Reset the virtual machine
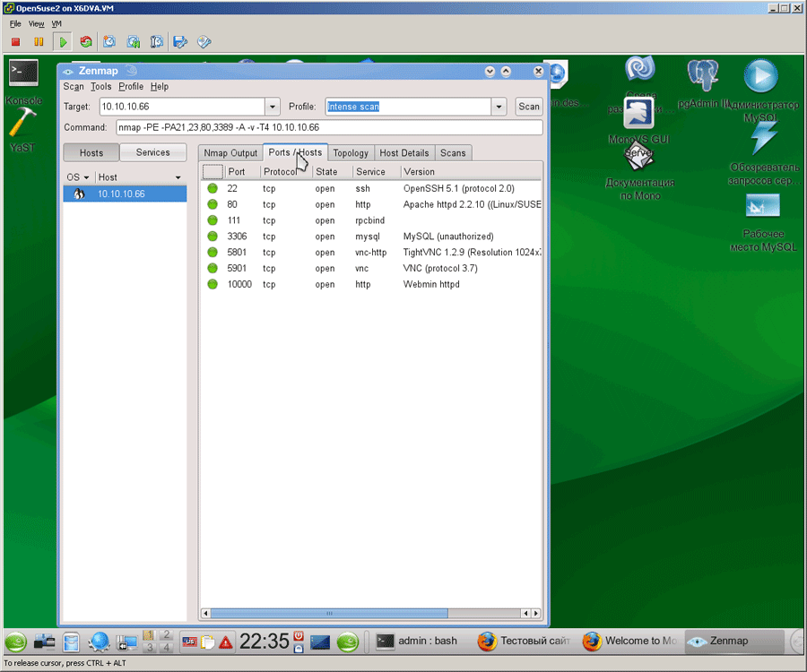 point(86,41)
